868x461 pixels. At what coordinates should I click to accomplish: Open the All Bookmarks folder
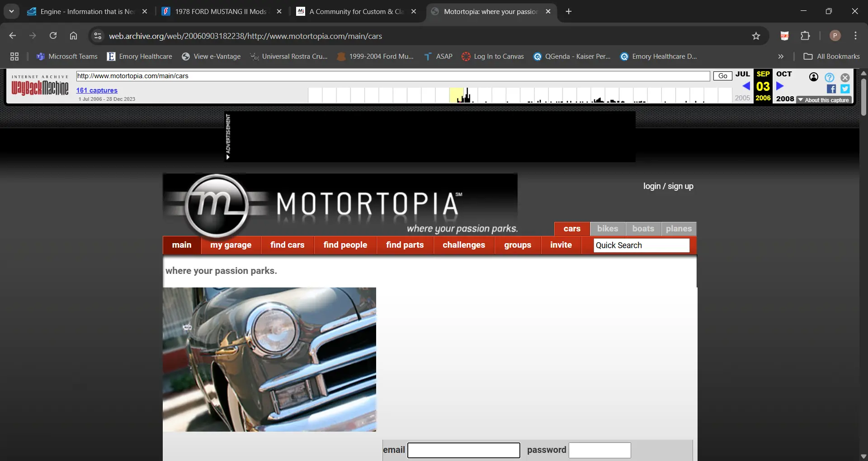pyautogui.click(x=832, y=56)
